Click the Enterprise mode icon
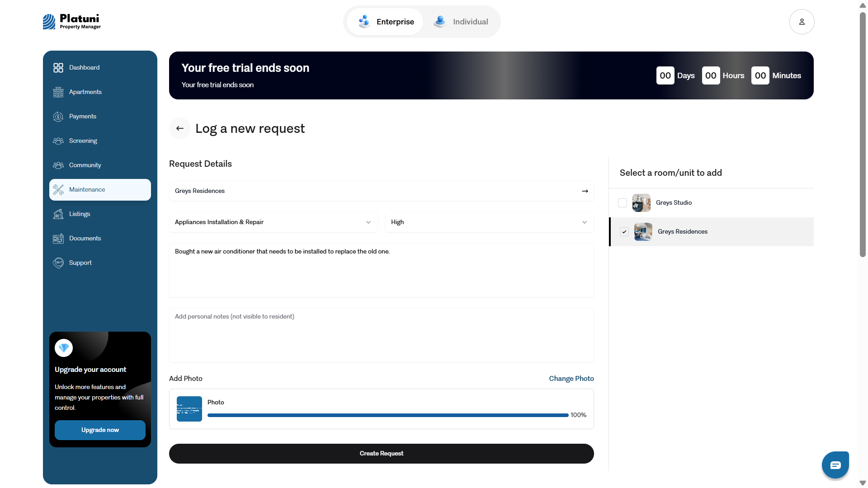Image resolution: width=868 pixels, height=488 pixels. (364, 22)
